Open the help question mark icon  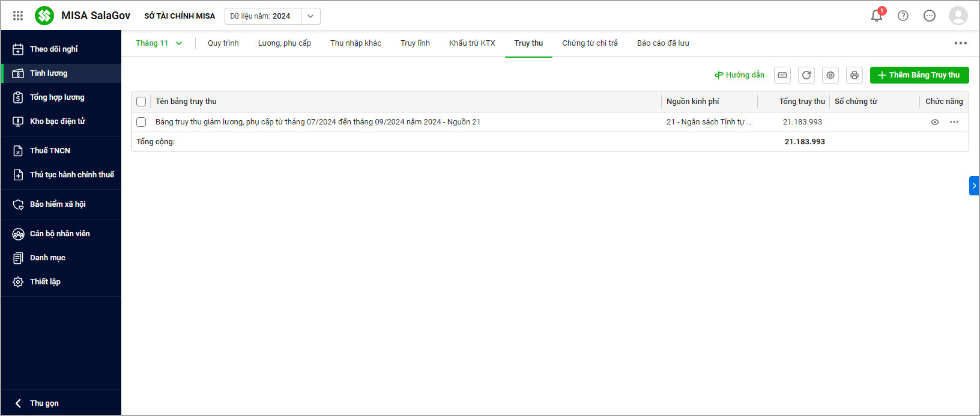click(903, 16)
